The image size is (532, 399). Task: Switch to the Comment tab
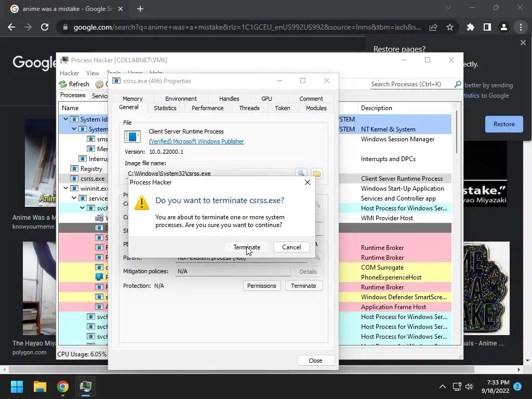[311, 98]
